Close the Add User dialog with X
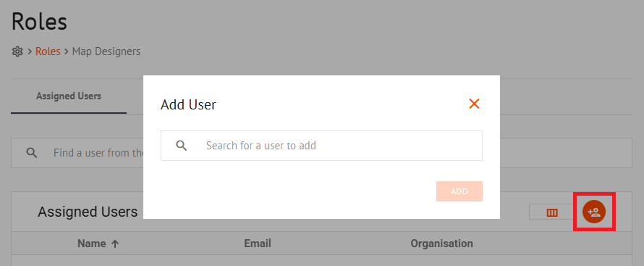644x266 pixels. pos(474,104)
